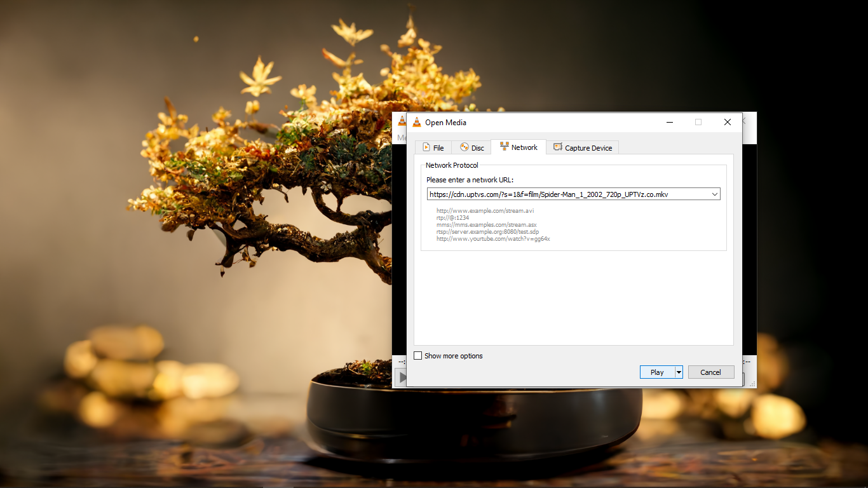Close the Open Media dialog window
The image size is (868, 488).
[728, 122]
